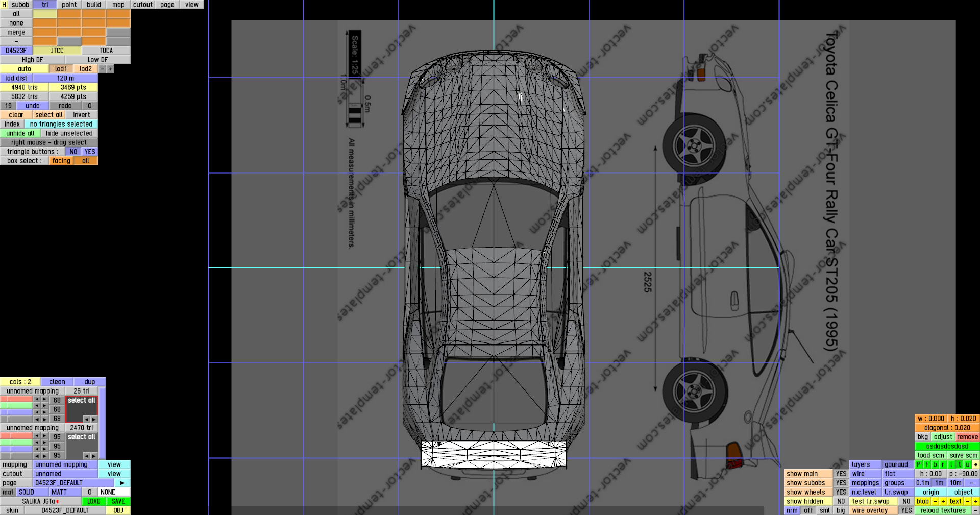The width and height of the screenshot is (980, 515).
Task: Select the r view preset button
Action: point(943,464)
